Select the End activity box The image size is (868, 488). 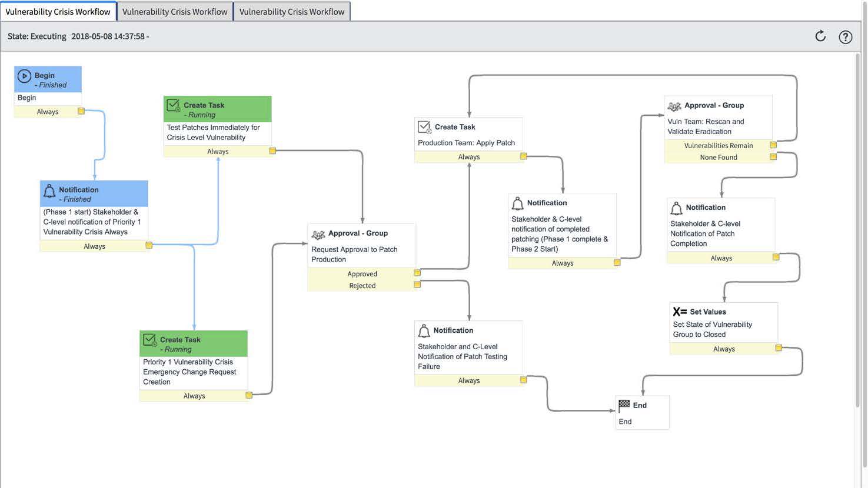(642, 412)
